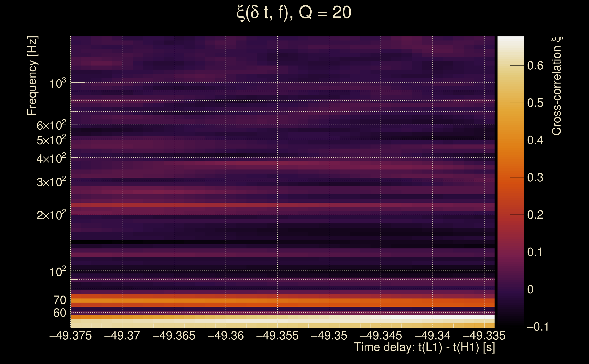The height and width of the screenshot is (364, 589).
Task: Click the –49.375 x-axis tick label
Action: (x=71, y=336)
